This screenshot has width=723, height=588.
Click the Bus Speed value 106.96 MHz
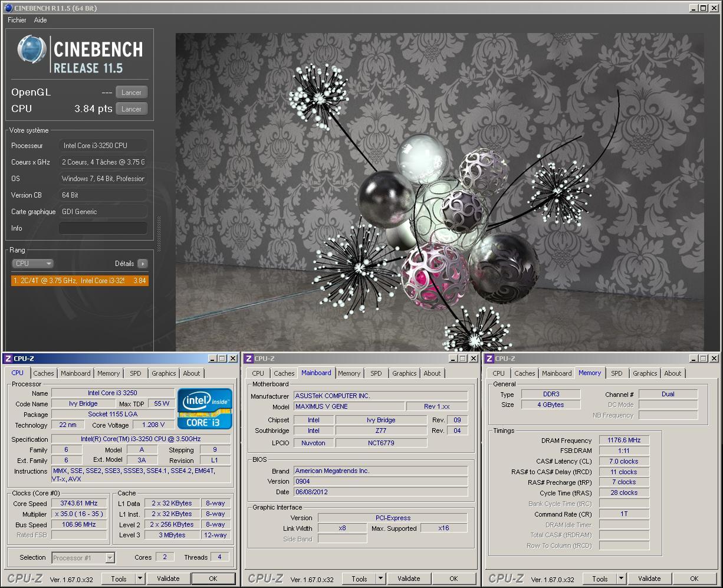[79, 525]
